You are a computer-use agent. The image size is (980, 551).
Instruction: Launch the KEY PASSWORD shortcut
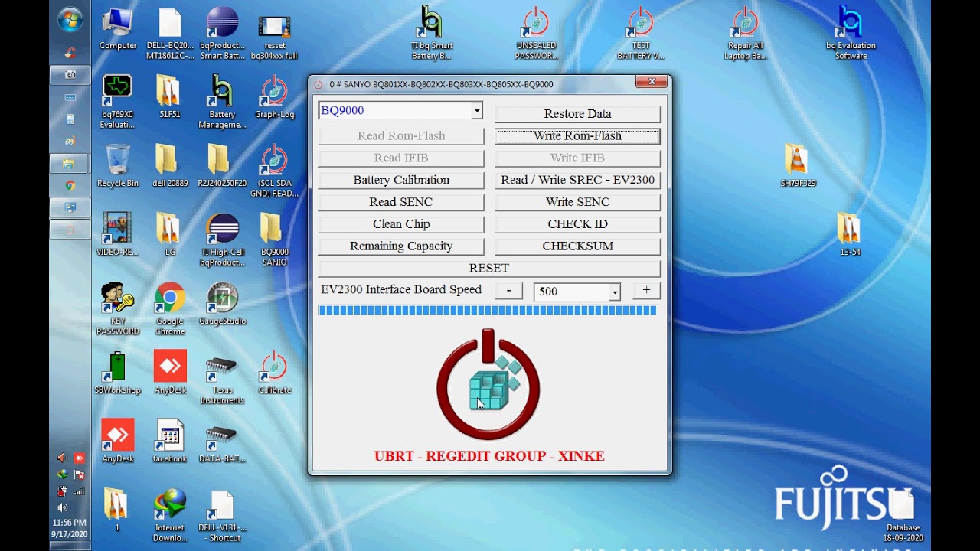[118, 308]
